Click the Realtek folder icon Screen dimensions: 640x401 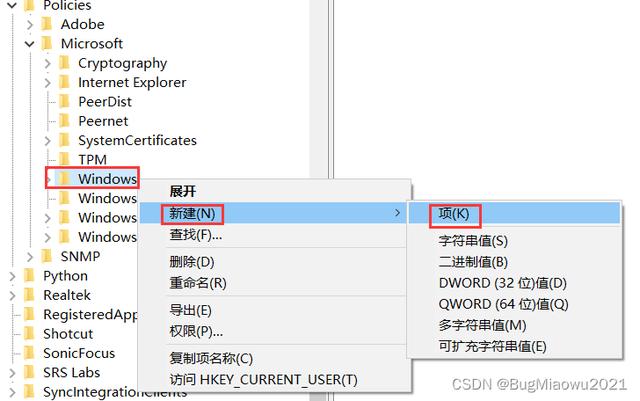29,295
